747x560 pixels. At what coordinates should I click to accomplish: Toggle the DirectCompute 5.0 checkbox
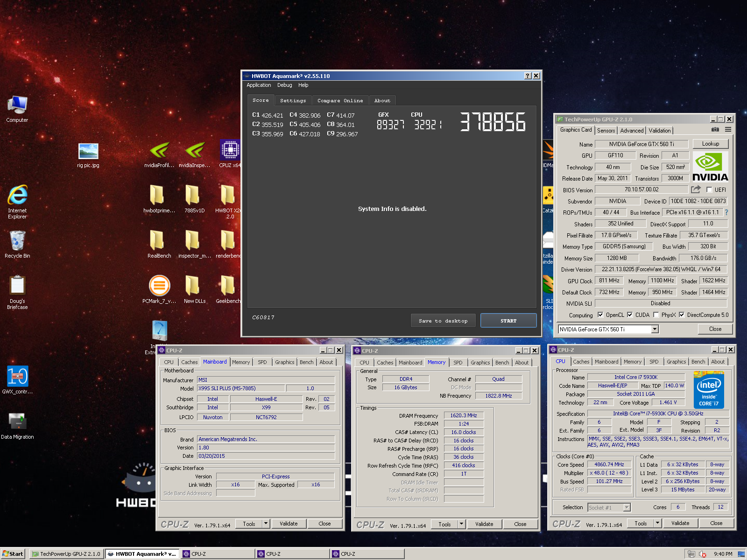pos(682,315)
